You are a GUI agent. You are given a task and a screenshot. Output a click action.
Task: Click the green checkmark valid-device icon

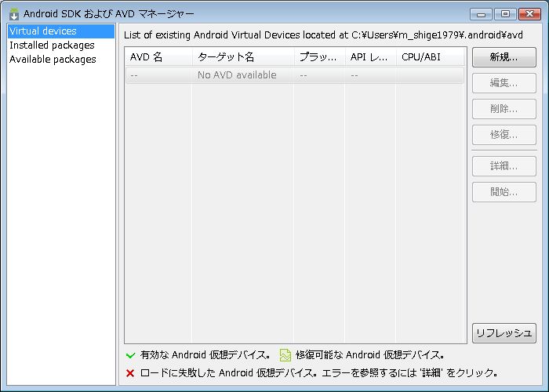(131, 355)
